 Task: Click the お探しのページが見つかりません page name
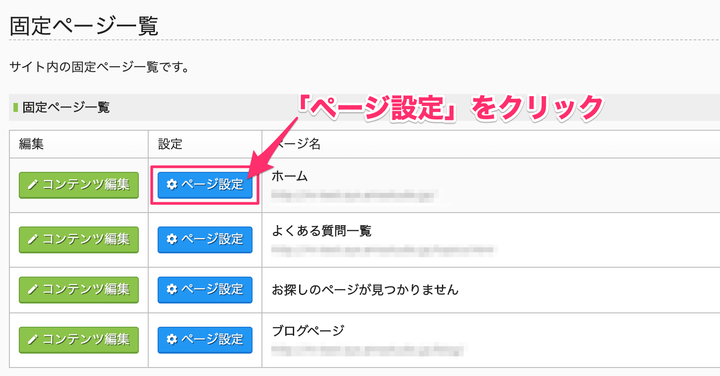(x=365, y=290)
